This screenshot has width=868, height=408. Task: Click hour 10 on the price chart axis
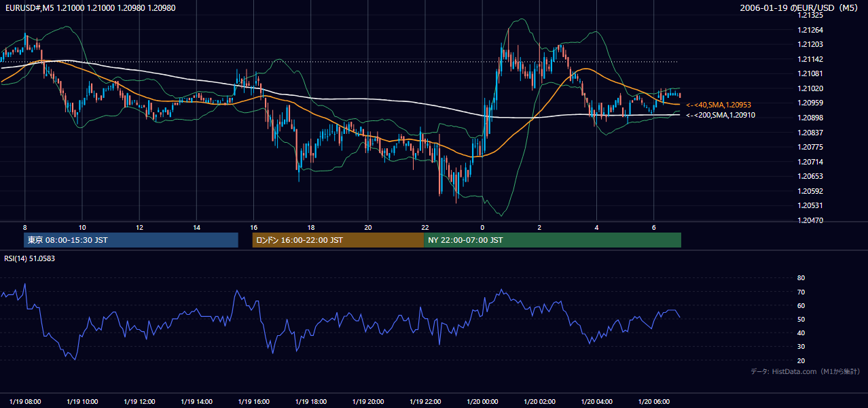pos(82,227)
